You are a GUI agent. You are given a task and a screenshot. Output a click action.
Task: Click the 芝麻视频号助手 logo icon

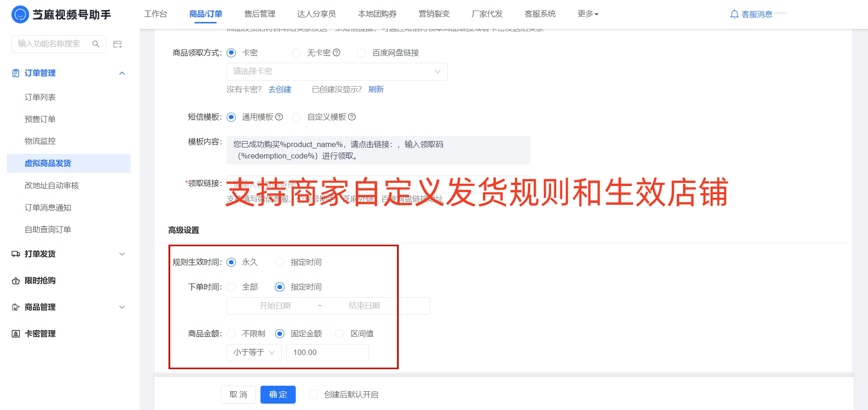coord(20,14)
